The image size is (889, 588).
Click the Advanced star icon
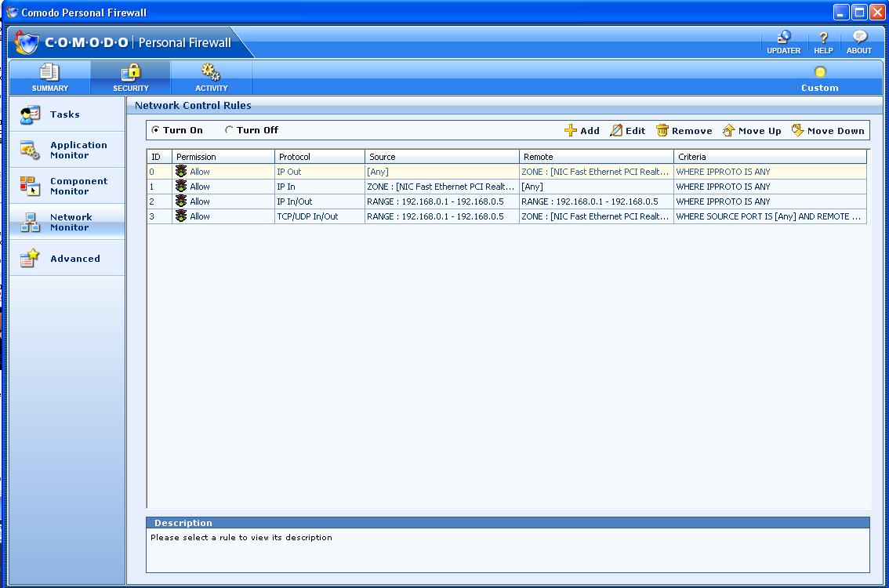click(x=30, y=258)
